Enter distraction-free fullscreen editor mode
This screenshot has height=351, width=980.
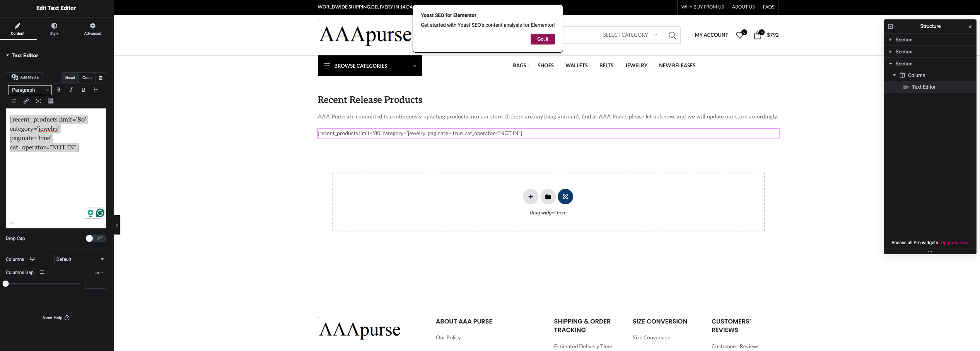[38, 101]
